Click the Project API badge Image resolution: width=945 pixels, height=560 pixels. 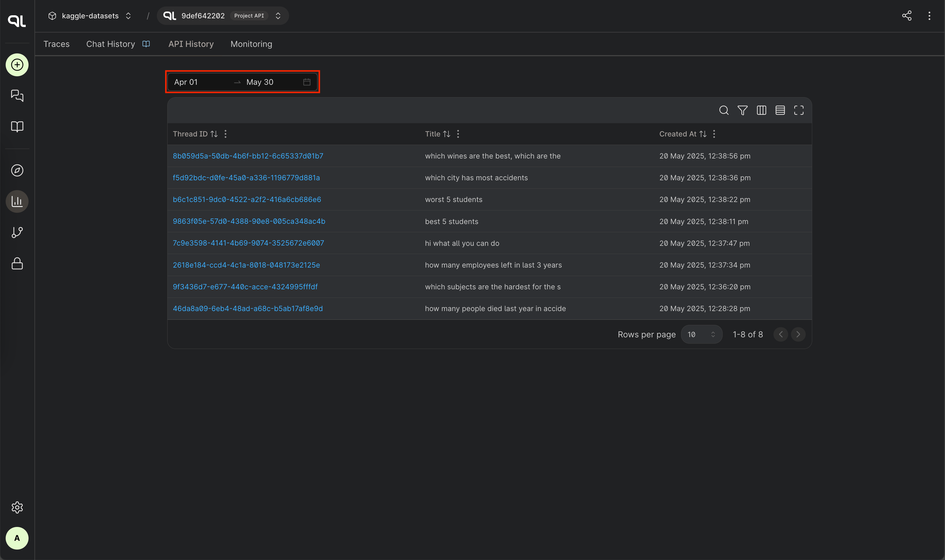click(x=249, y=16)
